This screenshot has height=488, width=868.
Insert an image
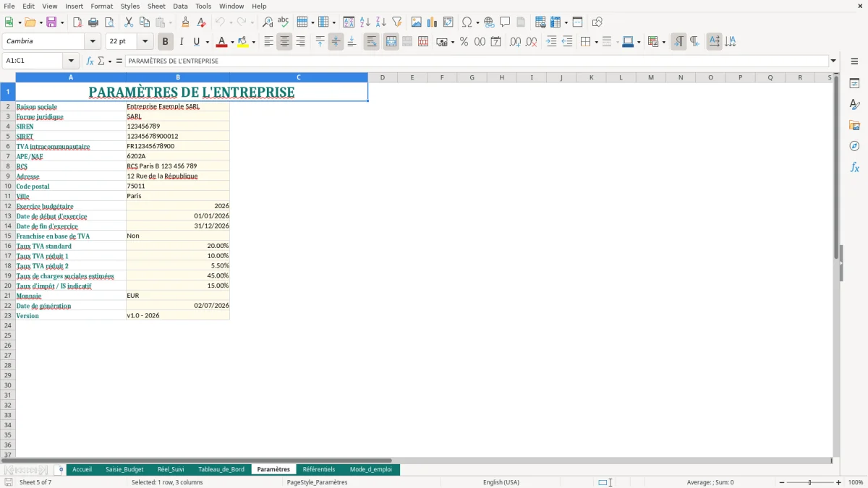pos(417,22)
